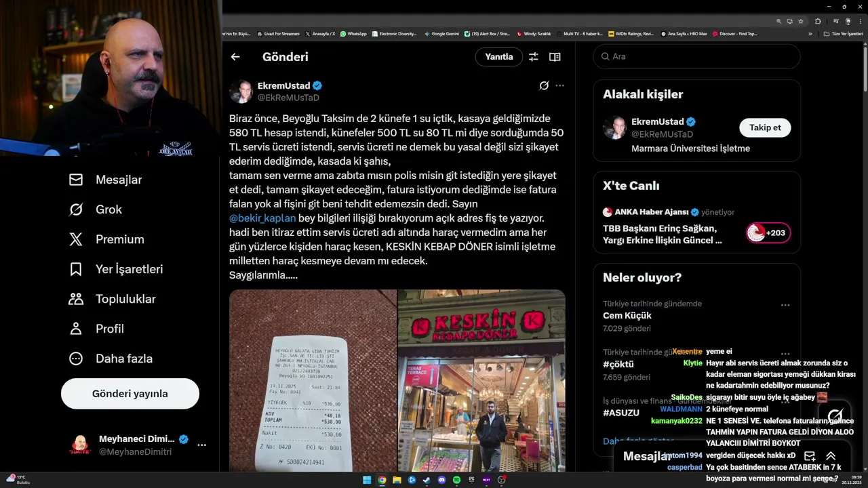Open the weather widget showing 18°C
The width and height of the screenshot is (868, 488).
[18, 480]
